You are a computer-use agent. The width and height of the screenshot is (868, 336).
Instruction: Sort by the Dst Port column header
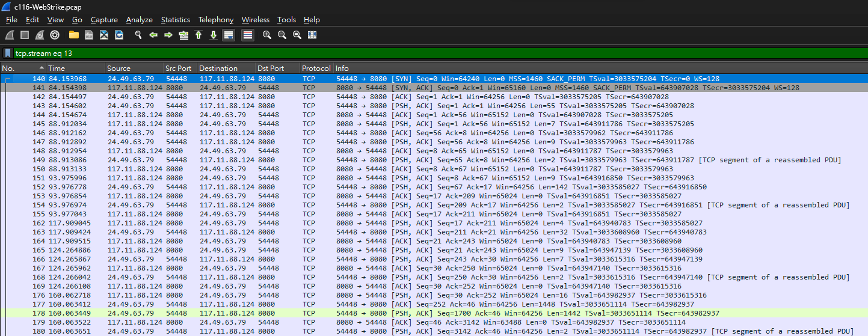pyautogui.click(x=277, y=69)
